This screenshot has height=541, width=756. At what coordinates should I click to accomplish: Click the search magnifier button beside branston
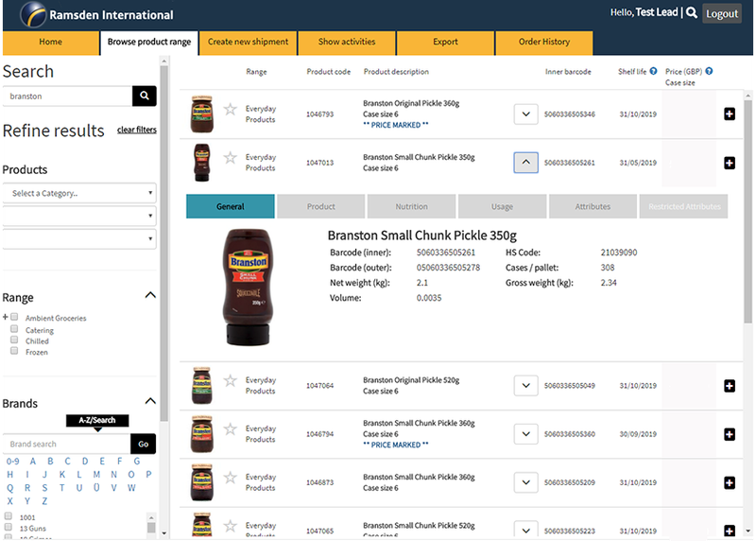[x=144, y=96]
